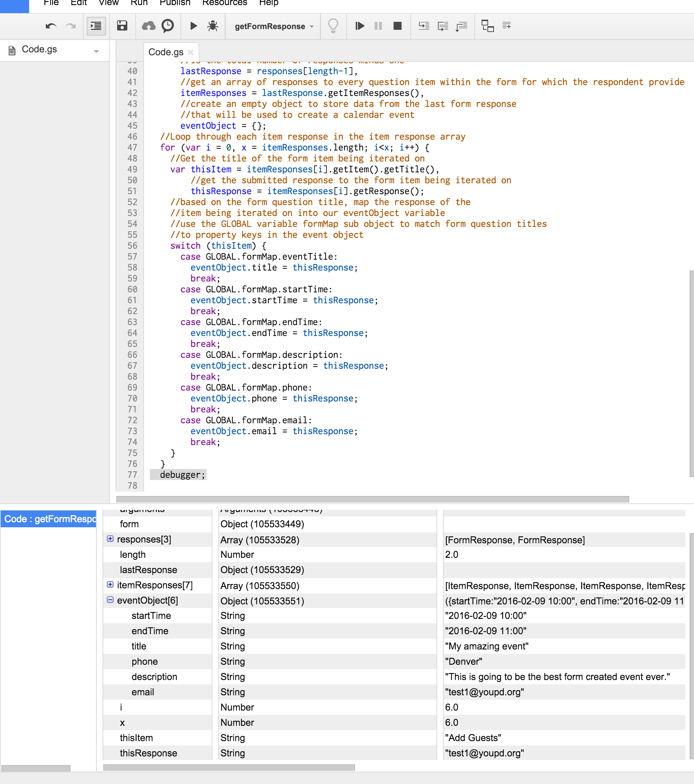This screenshot has width=694, height=784.
Task: Expand the itemResponses[7] variable
Action: 110,584
